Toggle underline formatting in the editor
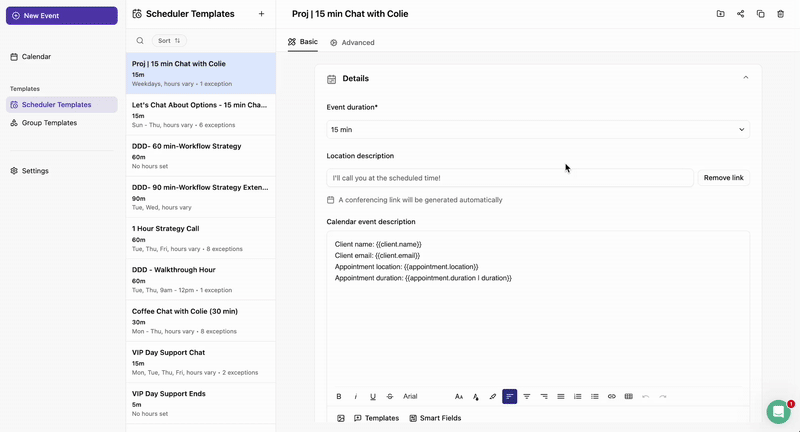Screen dimensions: 800x432 click(x=373, y=397)
